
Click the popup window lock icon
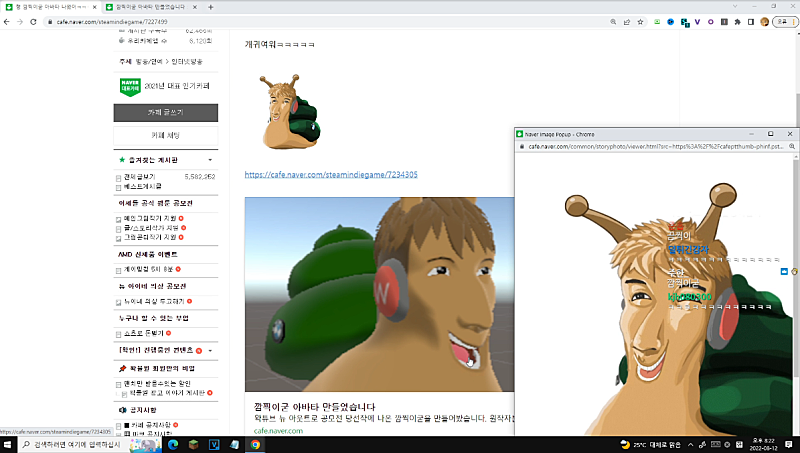521,146
